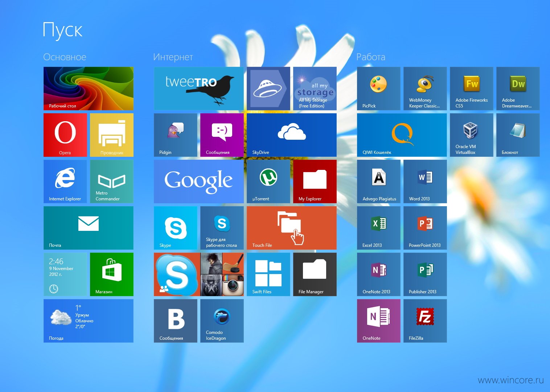550x392 pixels.
Task: Open the green Магазин store tile
Action: (112, 274)
